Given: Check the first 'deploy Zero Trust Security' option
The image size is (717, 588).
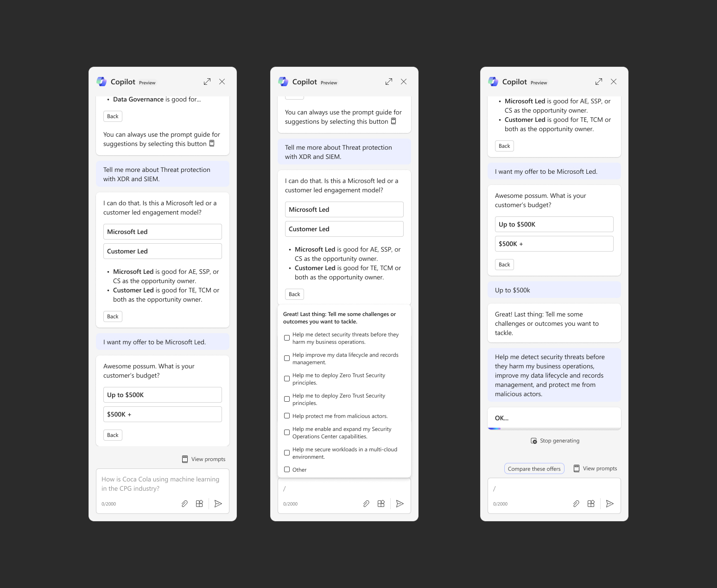Looking at the screenshot, I should [x=287, y=379].
